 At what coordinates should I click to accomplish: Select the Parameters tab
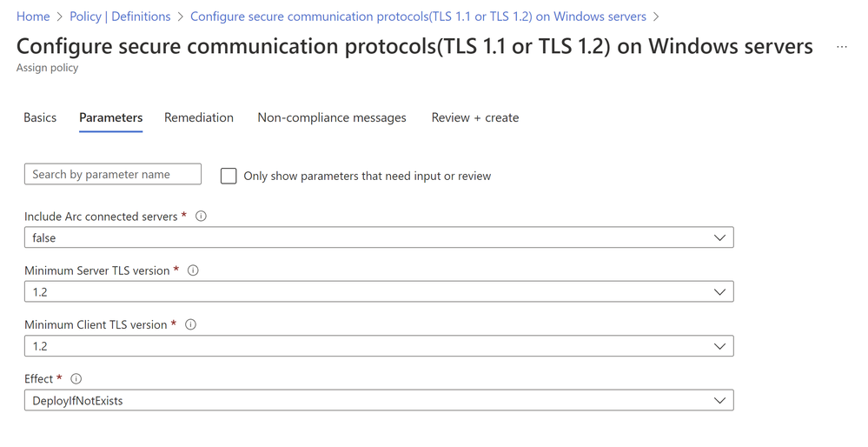(x=110, y=117)
